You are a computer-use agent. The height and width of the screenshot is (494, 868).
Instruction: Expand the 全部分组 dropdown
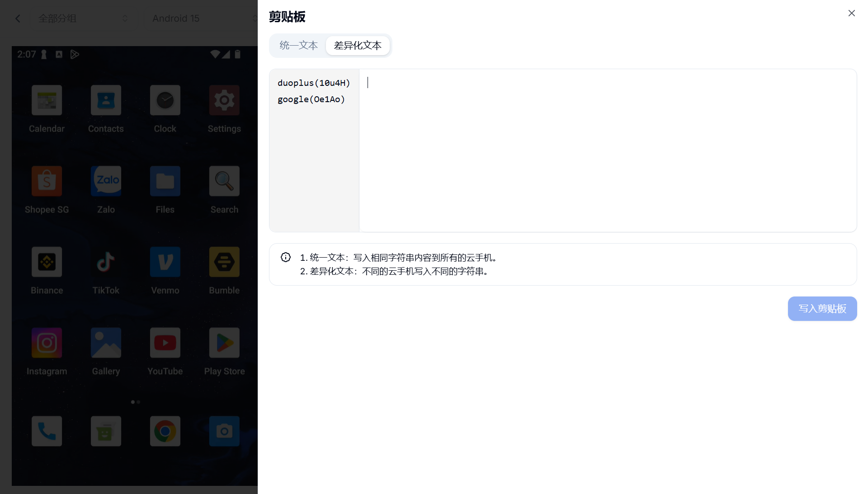pos(84,19)
